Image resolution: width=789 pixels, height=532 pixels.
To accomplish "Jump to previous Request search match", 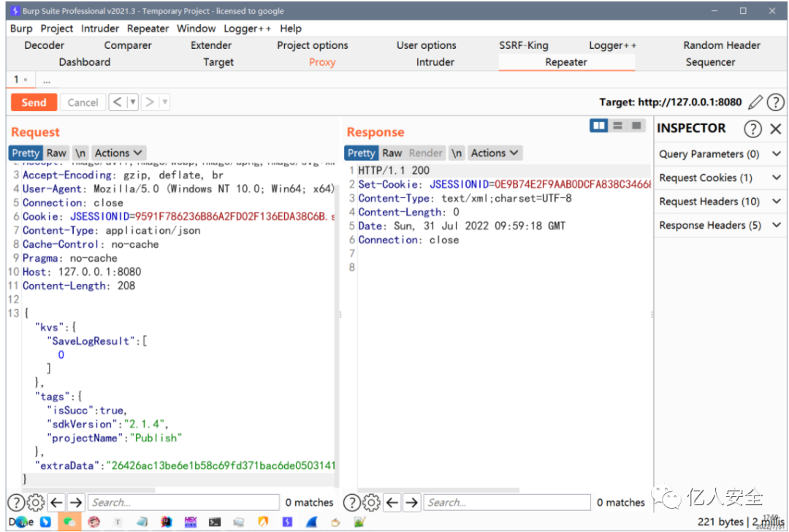I will point(57,502).
